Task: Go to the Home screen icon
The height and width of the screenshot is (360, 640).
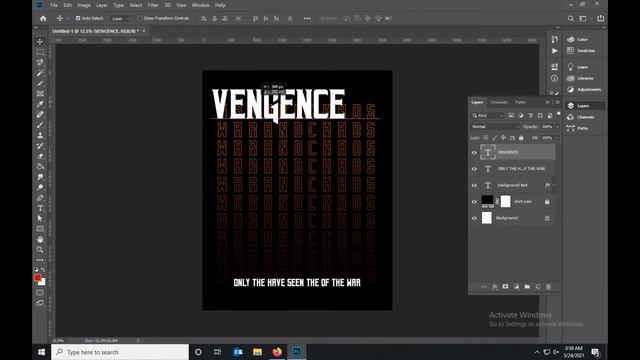Action: click(43, 18)
